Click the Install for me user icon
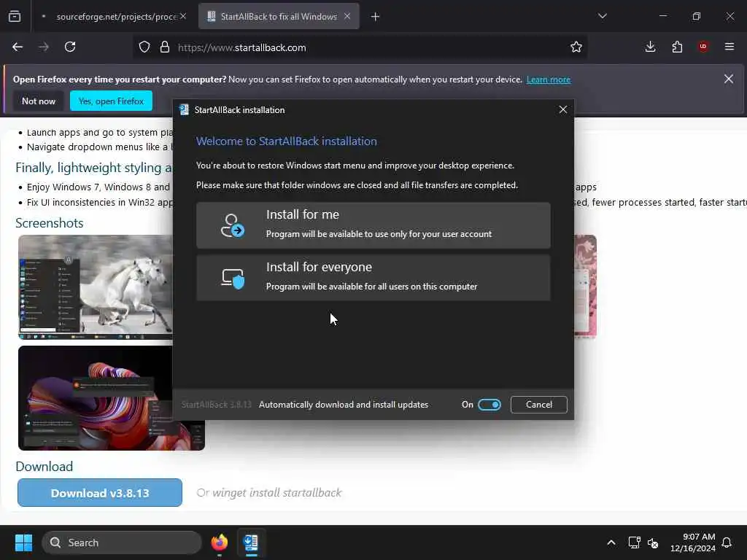Screen dimensions: 747x560 [x=232, y=226]
